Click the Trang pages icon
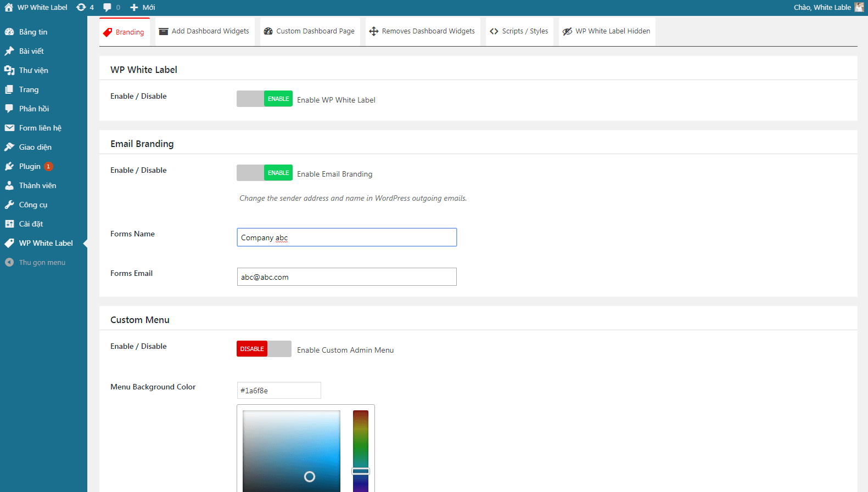The height and width of the screenshot is (492, 868). pyautogui.click(x=9, y=89)
